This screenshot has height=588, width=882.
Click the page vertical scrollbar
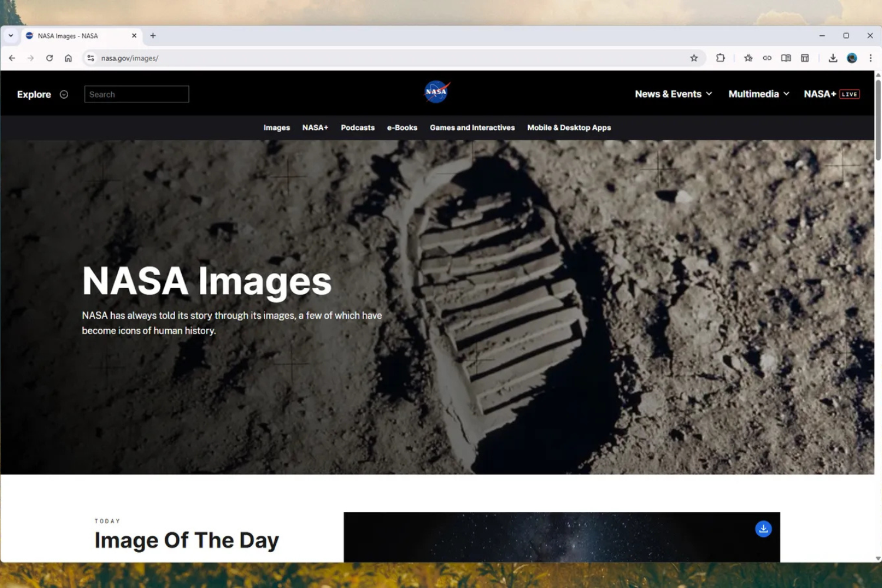point(878,121)
